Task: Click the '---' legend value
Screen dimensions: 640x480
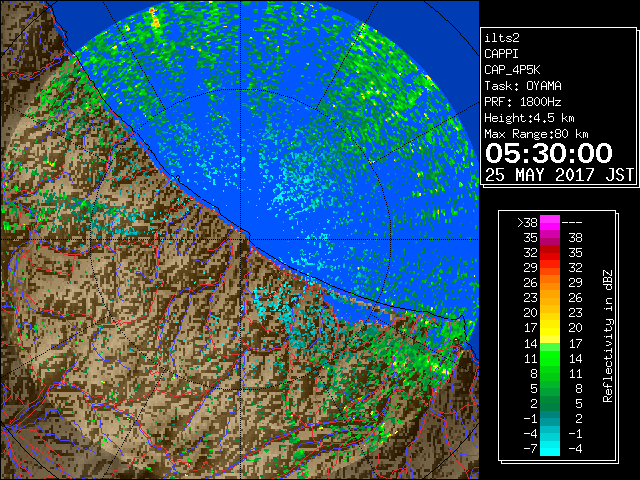Action: 572,223
